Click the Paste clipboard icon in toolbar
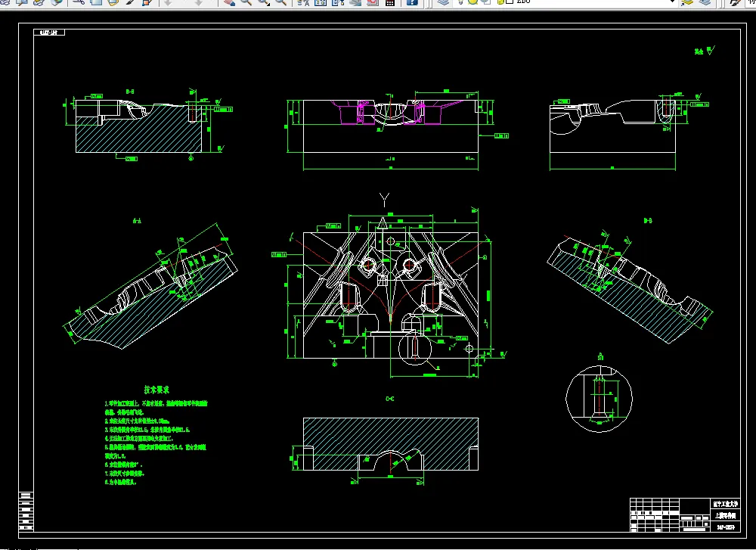This screenshot has height=550, width=756. pyautogui.click(x=113, y=2)
